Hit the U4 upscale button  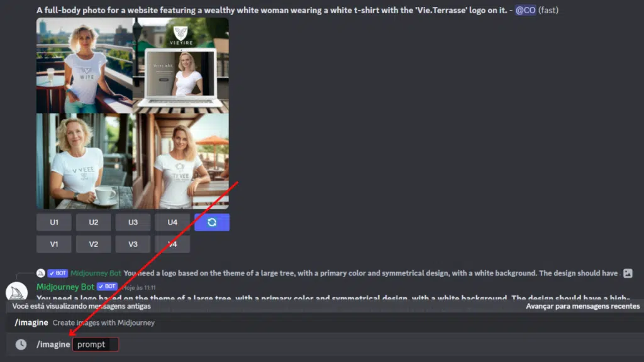(172, 222)
